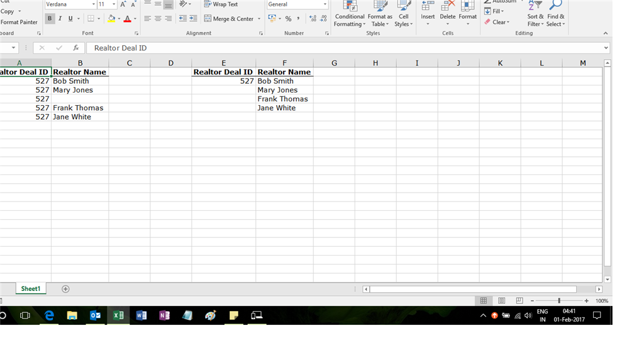Open Outlook from the taskbar
This screenshot has width=644, height=362.
(x=96, y=315)
